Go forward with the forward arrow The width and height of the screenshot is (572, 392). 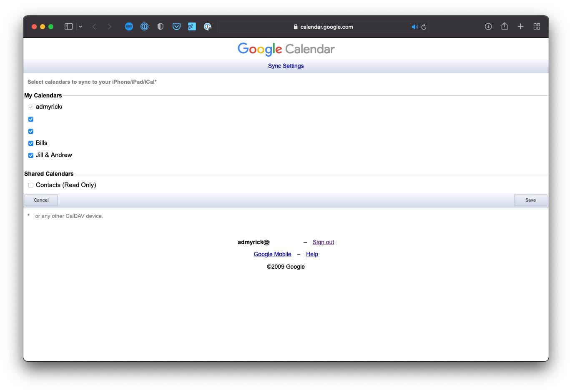[110, 27]
